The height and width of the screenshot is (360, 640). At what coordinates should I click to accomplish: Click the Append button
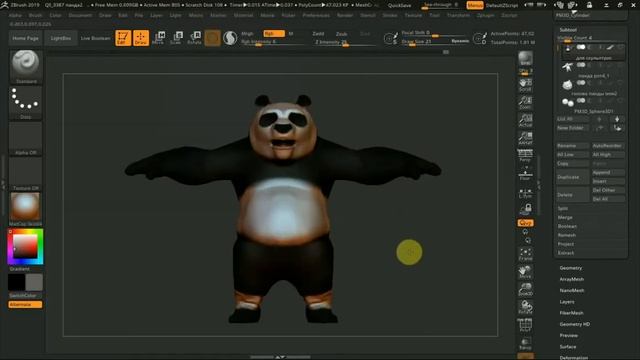click(x=608, y=173)
